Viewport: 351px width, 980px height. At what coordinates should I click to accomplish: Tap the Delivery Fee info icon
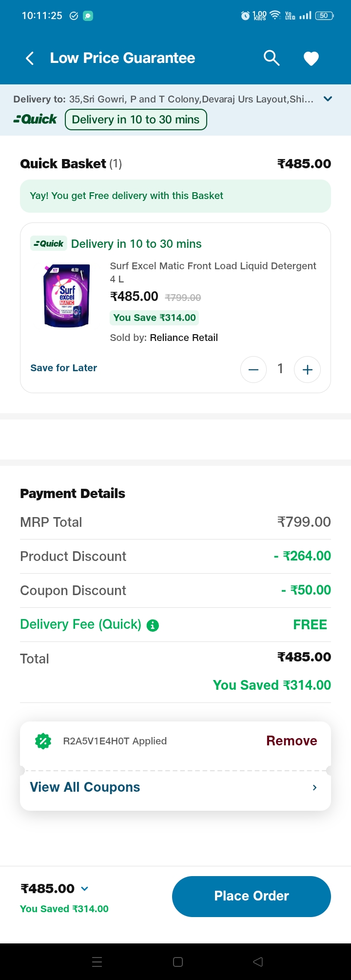[153, 625]
